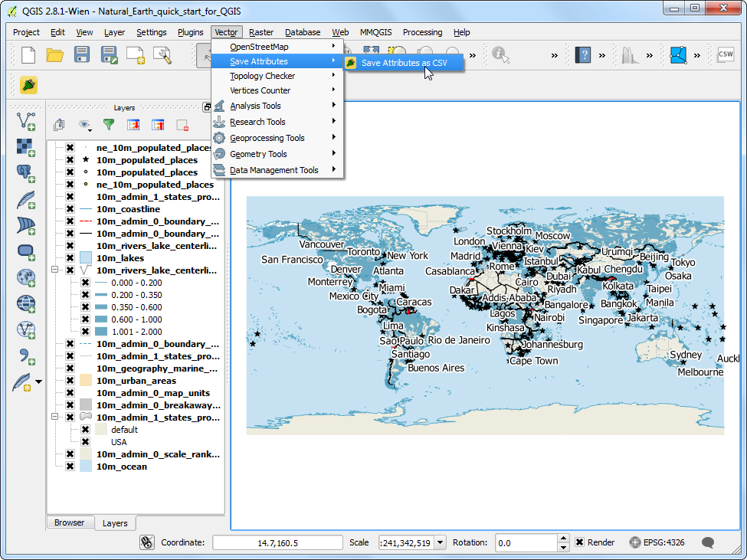
Task: Open the Raster menu
Action: click(x=261, y=32)
